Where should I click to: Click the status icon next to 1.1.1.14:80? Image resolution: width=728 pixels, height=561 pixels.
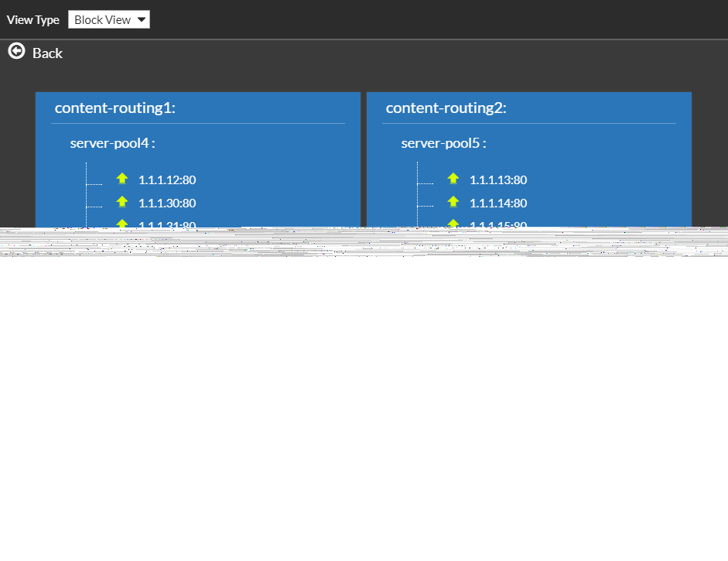[453, 202]
